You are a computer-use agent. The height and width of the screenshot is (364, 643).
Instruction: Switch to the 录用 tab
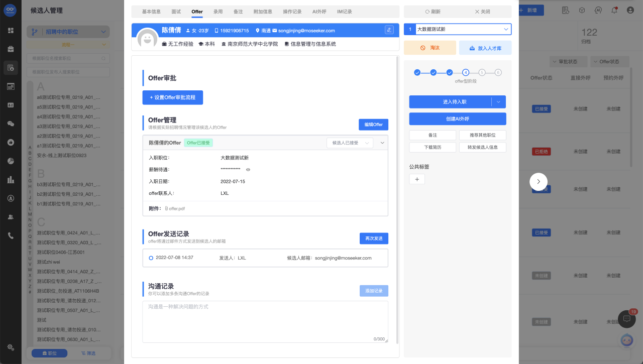click(x=218, y=12)
